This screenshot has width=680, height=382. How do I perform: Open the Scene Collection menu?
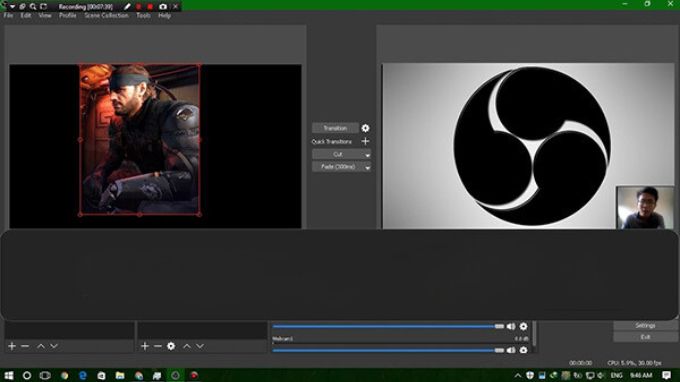pos(106,16)
